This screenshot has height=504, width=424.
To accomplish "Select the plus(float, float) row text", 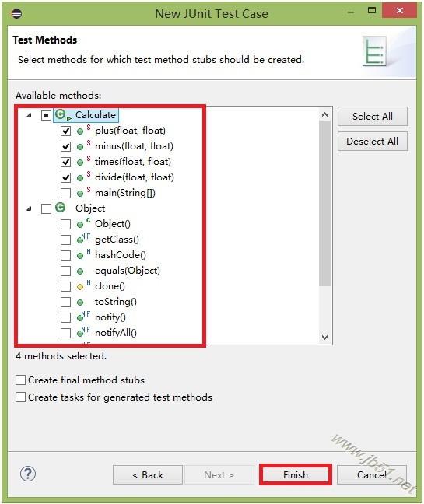I will pyautogui.click(x=130, y=131).
